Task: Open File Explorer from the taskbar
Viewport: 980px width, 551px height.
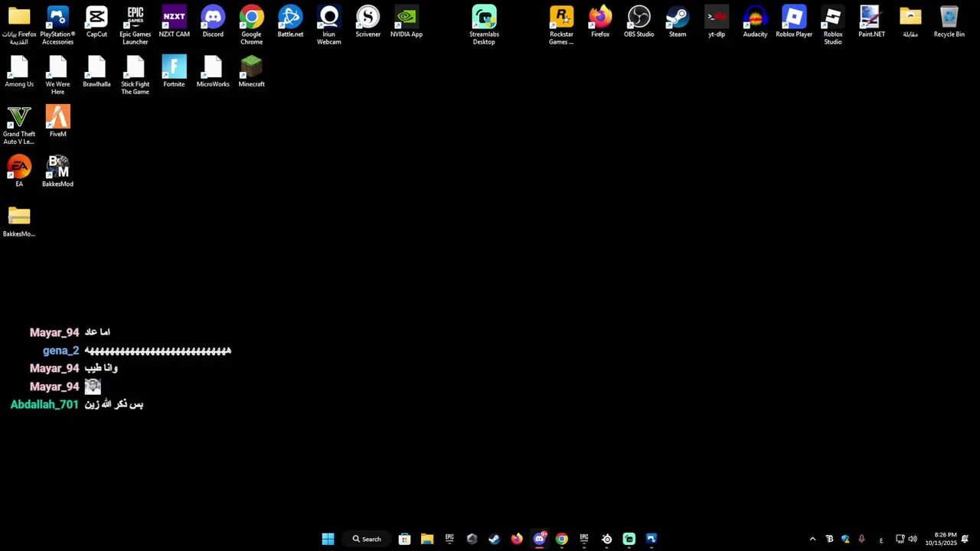Action: click(427, 539)
